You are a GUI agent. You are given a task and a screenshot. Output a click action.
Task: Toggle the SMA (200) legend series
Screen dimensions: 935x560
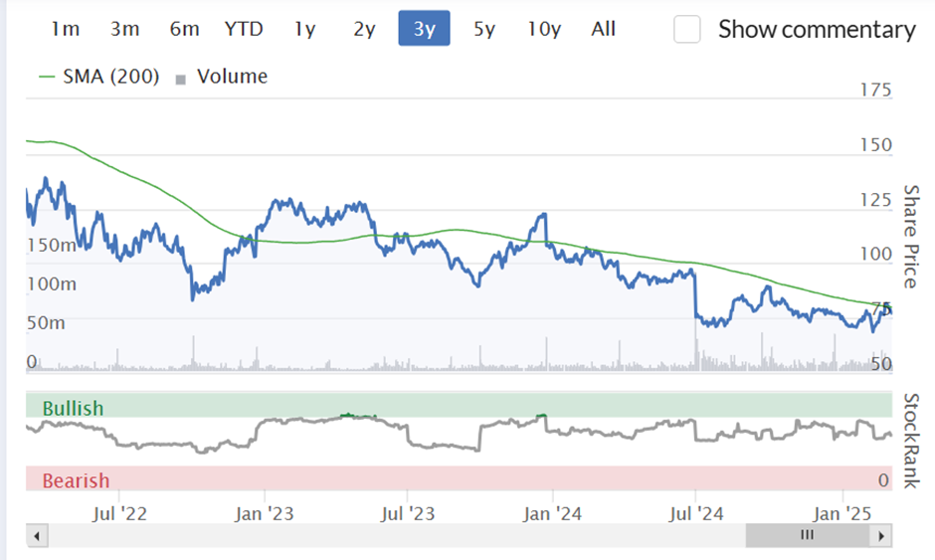[x=99, y=77]
